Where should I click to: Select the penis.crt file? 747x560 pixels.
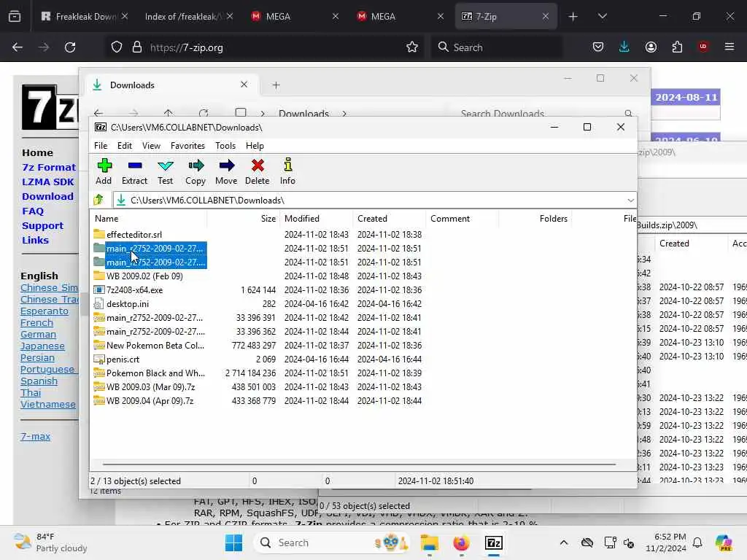click(123, 359)
